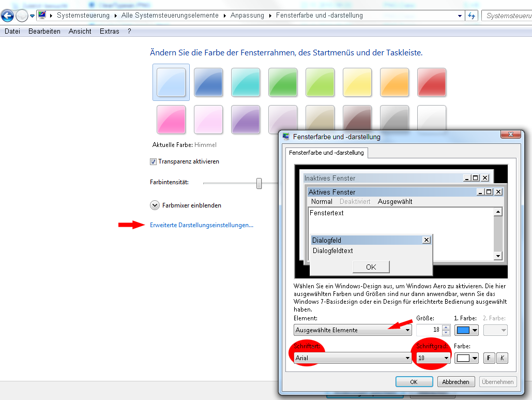This screenshot has height=400, width=532.
Task: Close the Fensterfarbe und -darstellung dialog
Action: coord(511,135)
